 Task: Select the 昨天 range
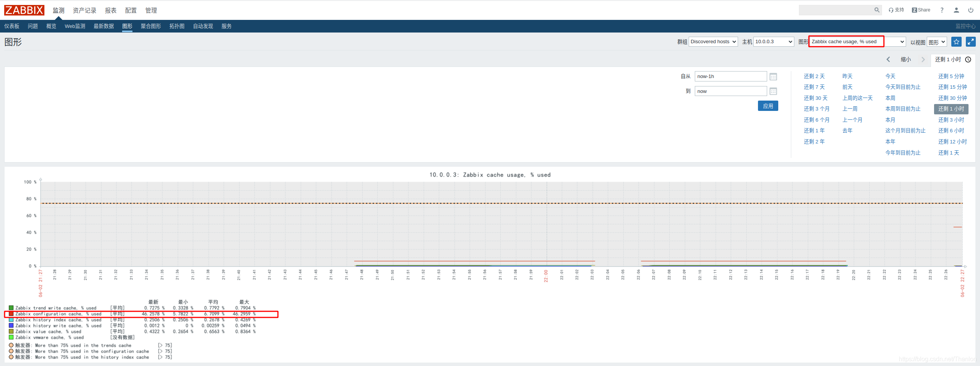tap(848, 76)
